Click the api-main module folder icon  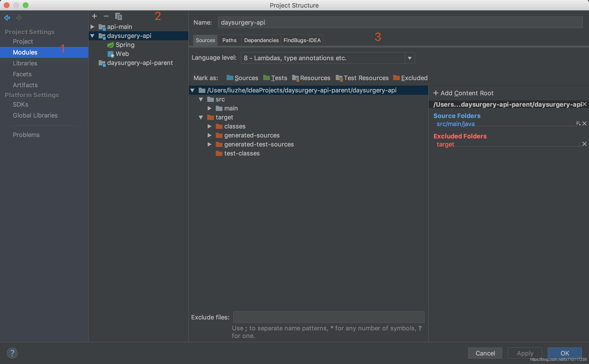click(102, 27)
